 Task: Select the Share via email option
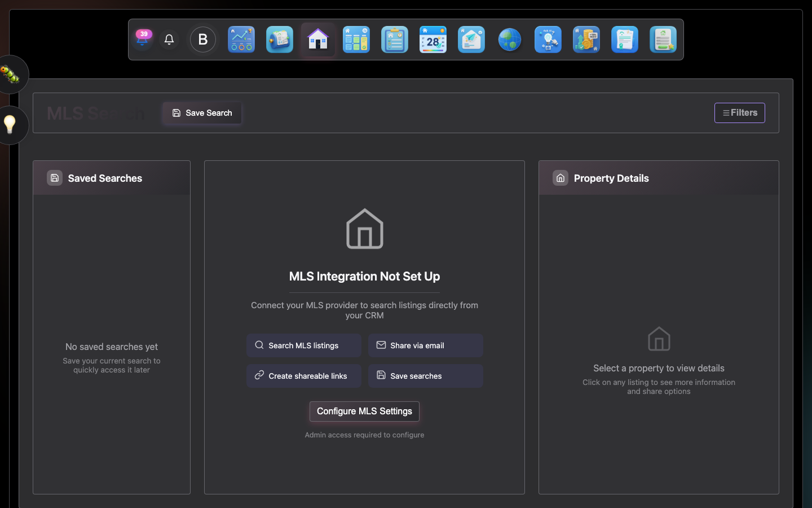[425, 345]
